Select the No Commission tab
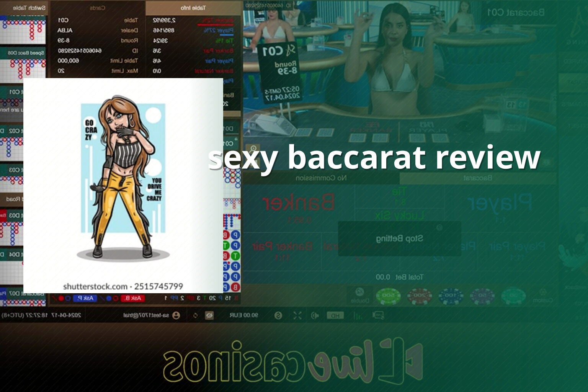The height and width of the screenshot is (392, 588). click(321, 178)
